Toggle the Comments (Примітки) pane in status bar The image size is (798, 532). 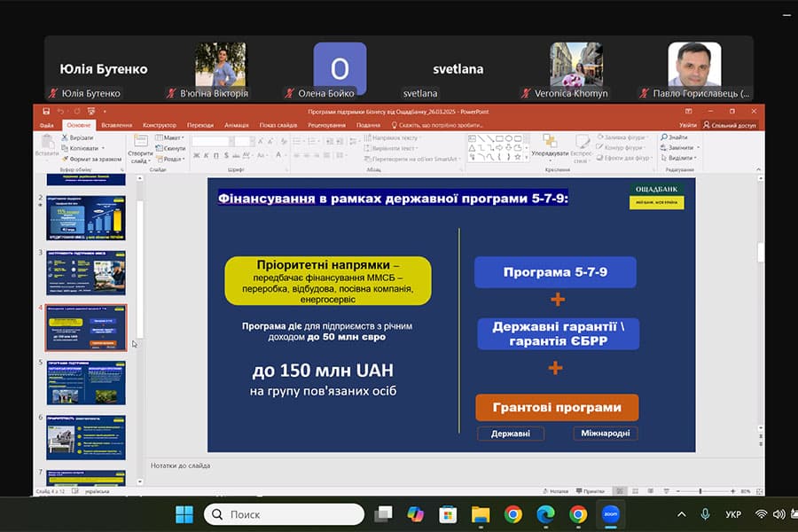tap(591, 491)
